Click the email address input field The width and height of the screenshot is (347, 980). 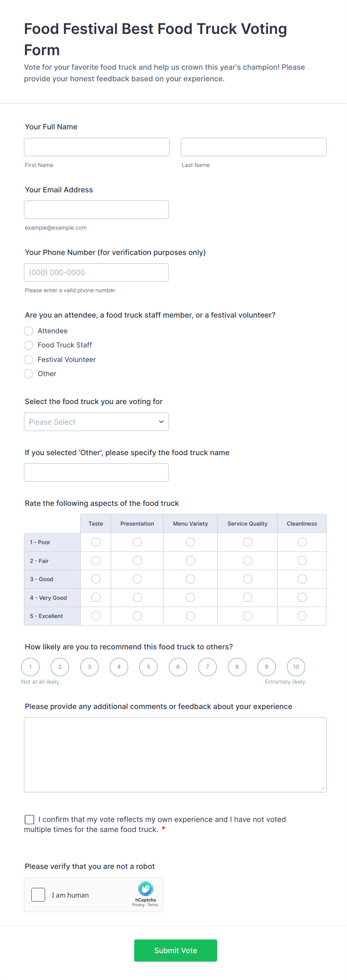(96, 209)
